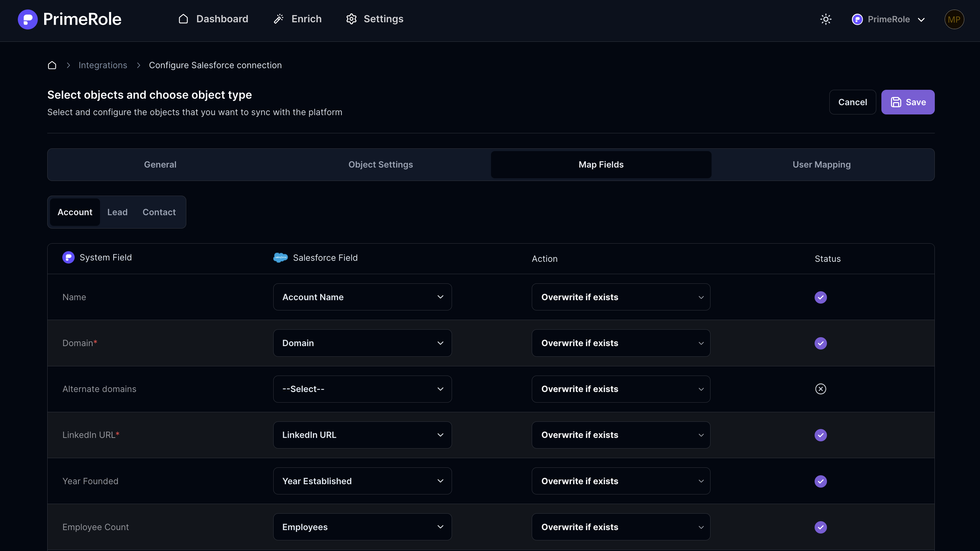This screenshot has width=980, height=551.
Task: Click Configure Salesforce connection breadcrumb
Action: point(215,65)
